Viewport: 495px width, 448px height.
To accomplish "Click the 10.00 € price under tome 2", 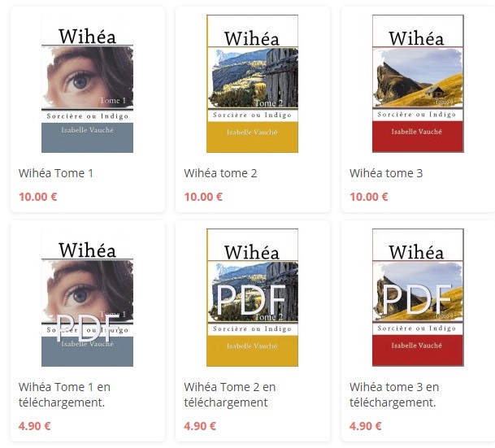I will 203,197.
